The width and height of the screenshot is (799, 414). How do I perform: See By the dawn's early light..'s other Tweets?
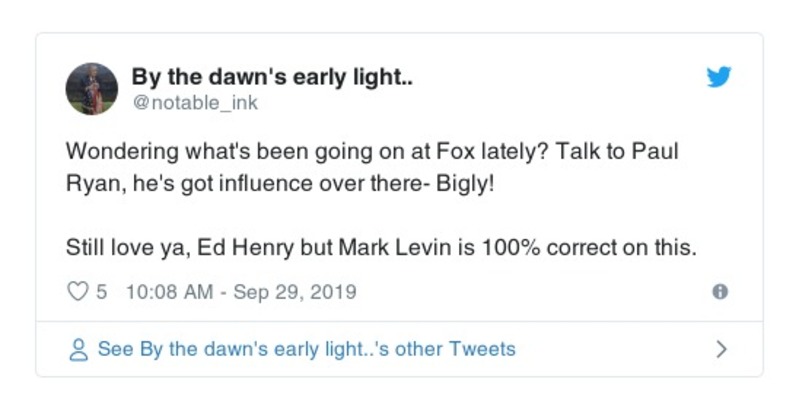[306, 350]
